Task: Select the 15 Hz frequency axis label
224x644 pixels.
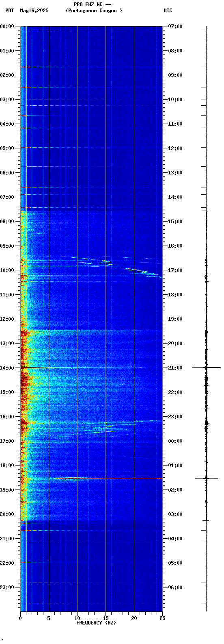Action: pos(106,618)
